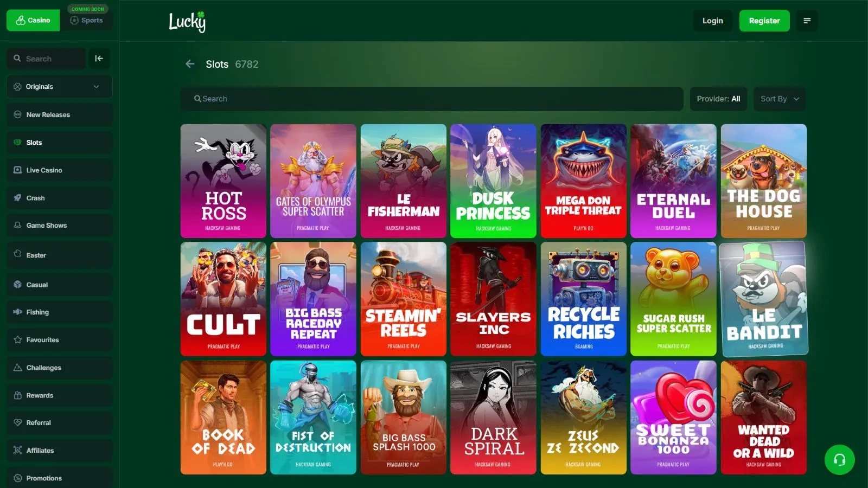Click the Lucky logo

(x=187, y=22)
